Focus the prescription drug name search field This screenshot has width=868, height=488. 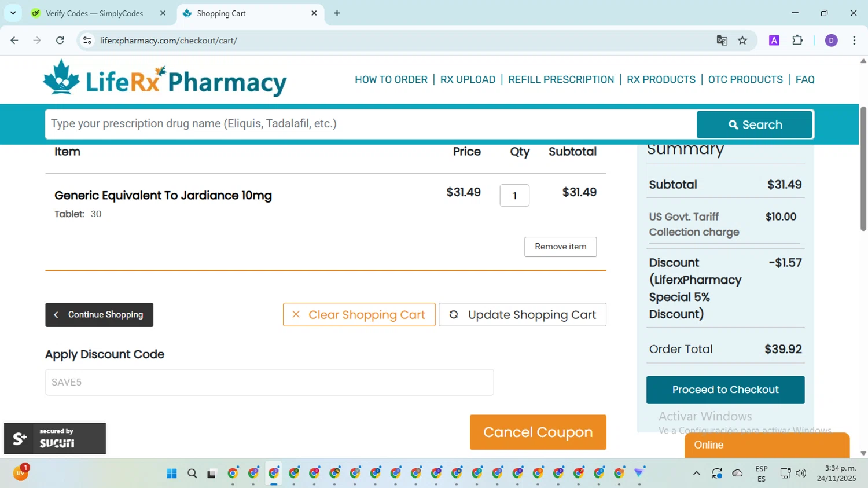(x=370, y=124)
